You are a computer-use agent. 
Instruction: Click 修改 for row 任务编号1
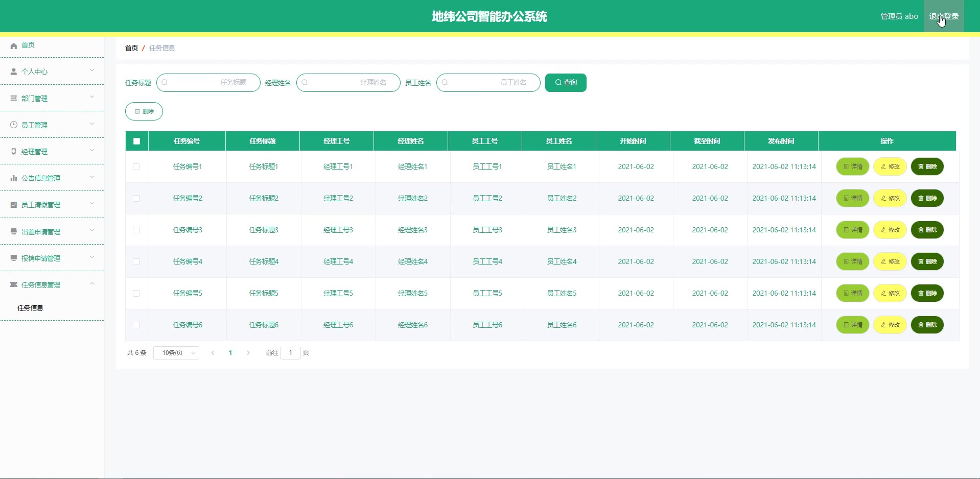coord(890,166)
